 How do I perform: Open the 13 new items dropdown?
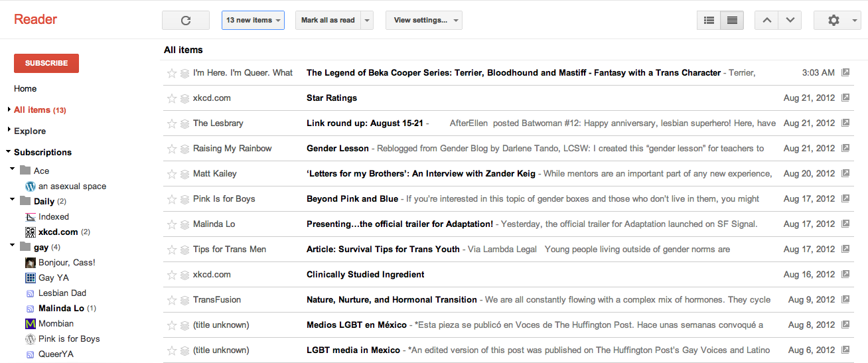click(253, 21)
